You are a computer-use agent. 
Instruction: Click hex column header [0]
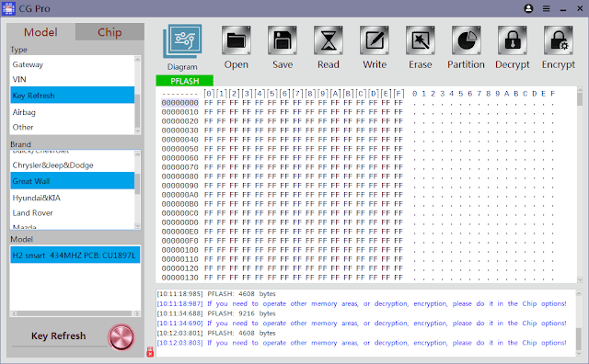click(x=209, y=94)
